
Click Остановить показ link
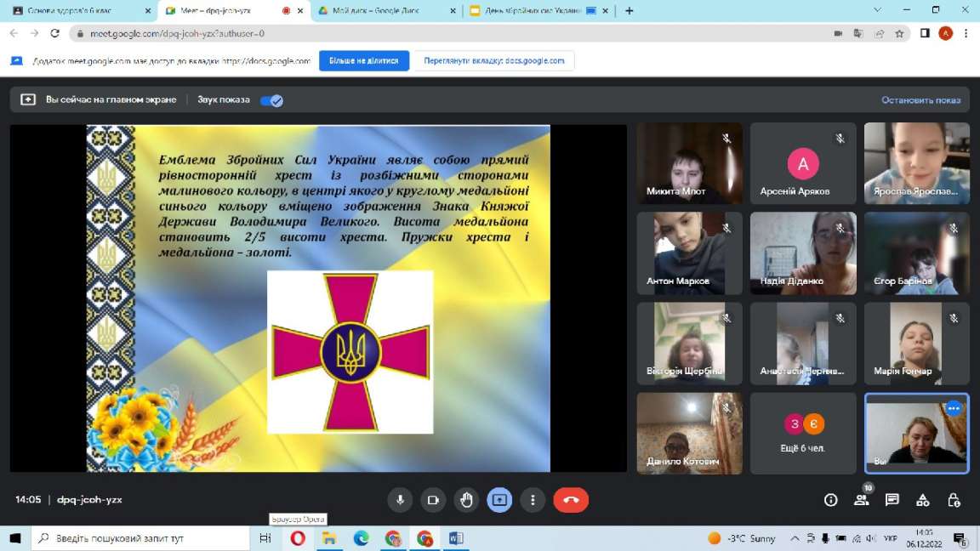coord(920,100)
